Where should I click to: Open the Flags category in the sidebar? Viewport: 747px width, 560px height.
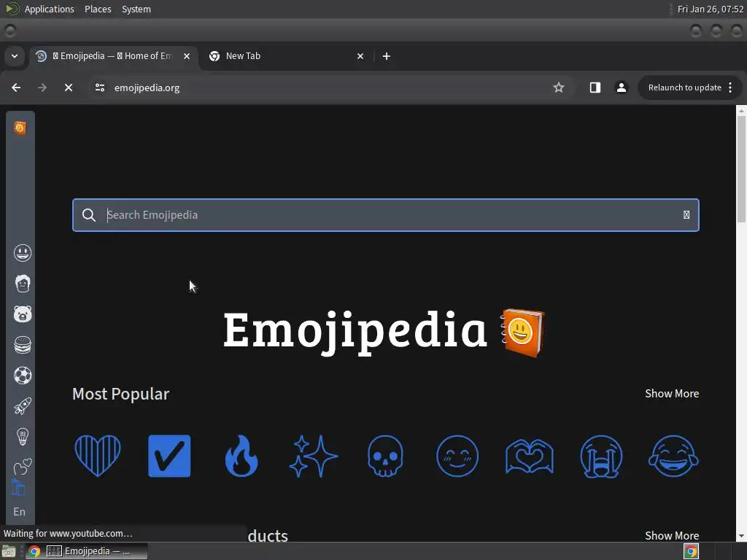click(18, 488)
